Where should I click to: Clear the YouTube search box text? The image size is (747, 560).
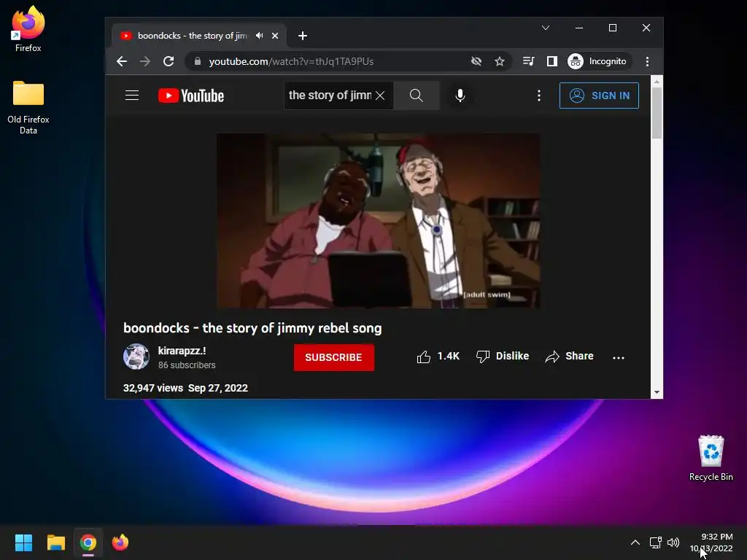point(379,96)
